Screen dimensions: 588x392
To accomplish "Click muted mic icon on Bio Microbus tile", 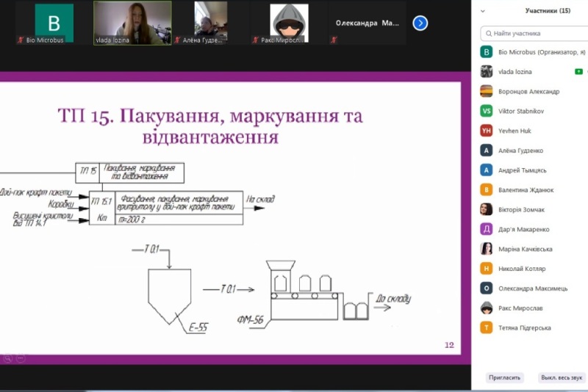I will [x=21, y=40].
